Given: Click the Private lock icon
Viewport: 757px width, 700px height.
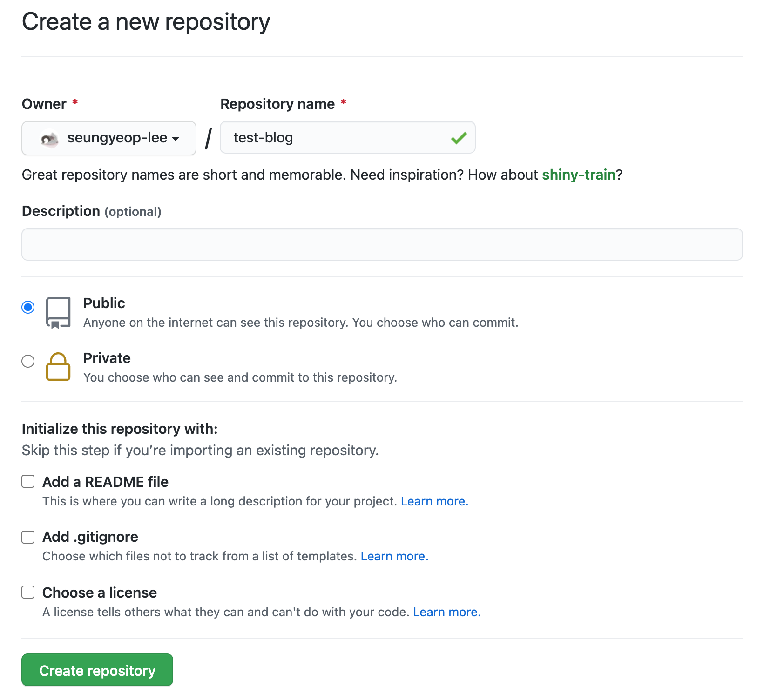Looking at the screenshot, I should click(58, 367).
